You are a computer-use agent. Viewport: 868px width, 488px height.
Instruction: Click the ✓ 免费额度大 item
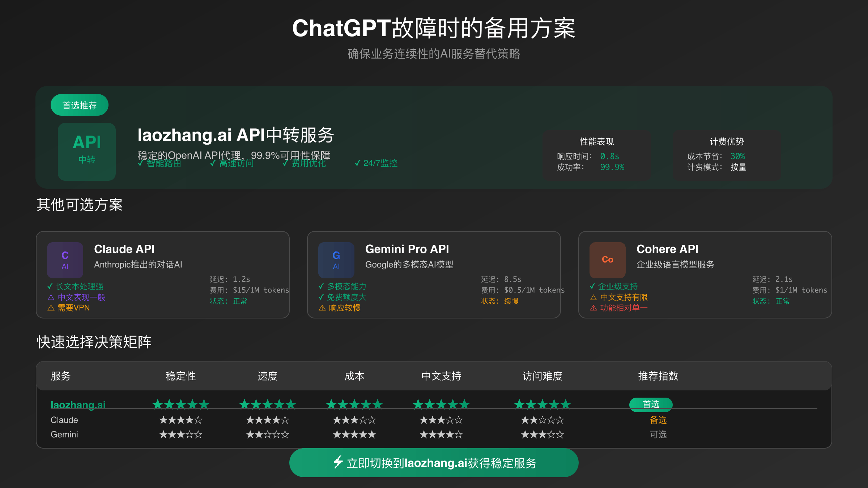(x=342, y=297)
